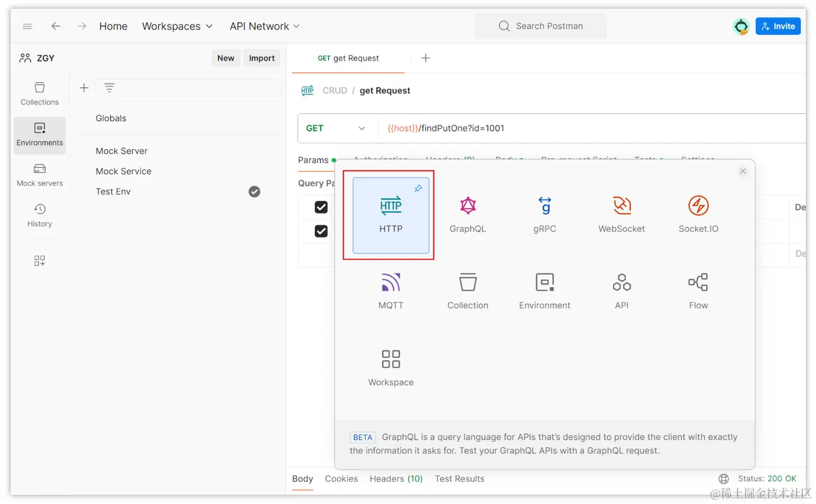
Task: Open History in the sidebar
Action: [x=40, y=215]
